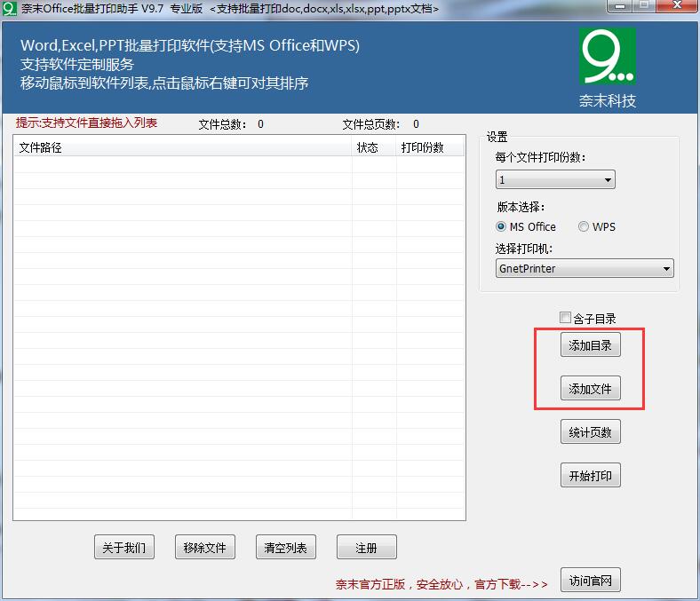The image size is (700, 601).
Task: Click the 文件总数 label
Action: click(x=222, y=124)
